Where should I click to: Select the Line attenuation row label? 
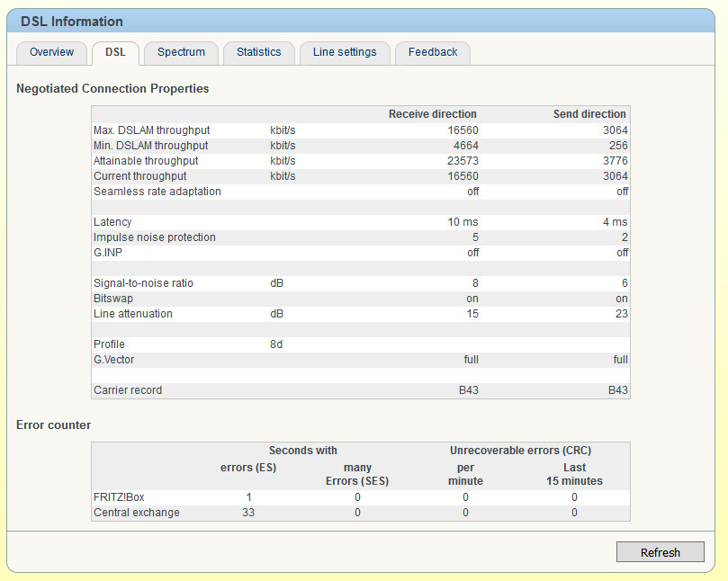point(133,314)
